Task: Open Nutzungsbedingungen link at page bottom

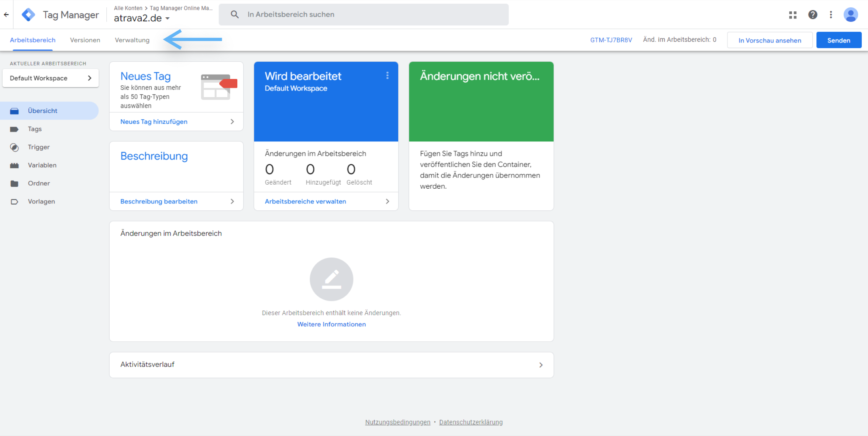Action: (x=397, y=422)
